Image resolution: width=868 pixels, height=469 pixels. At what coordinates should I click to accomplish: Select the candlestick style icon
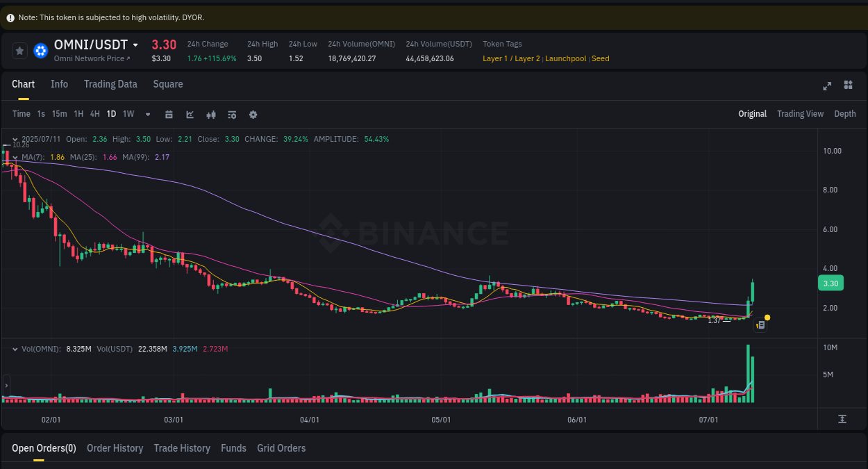pyautogui.click(x=211, y=114)
